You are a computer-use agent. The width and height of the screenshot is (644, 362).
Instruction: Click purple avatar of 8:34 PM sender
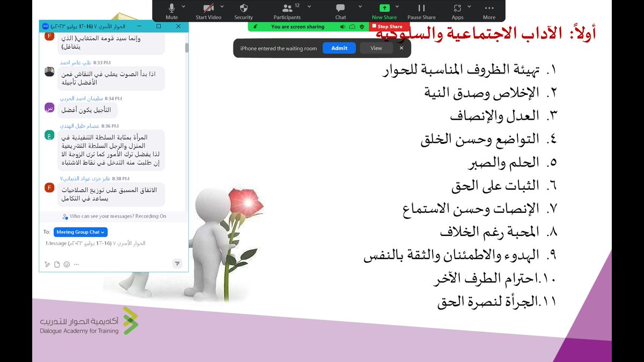coord(49,108)
